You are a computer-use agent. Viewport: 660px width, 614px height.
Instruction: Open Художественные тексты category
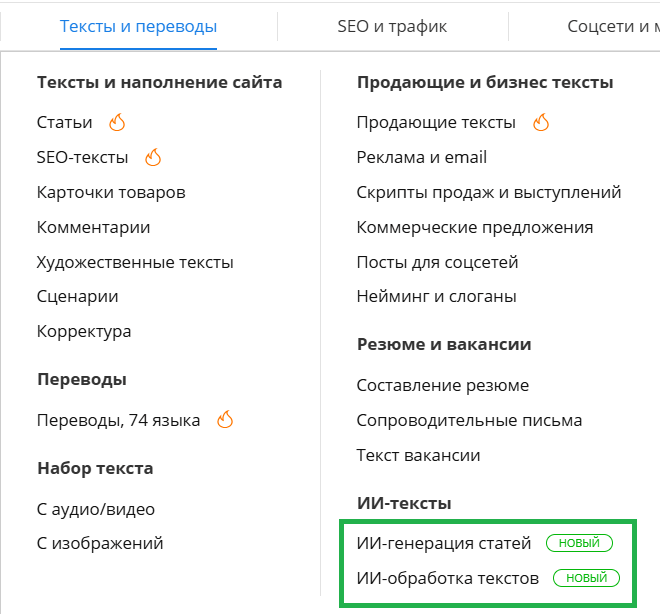click(135, 262)
